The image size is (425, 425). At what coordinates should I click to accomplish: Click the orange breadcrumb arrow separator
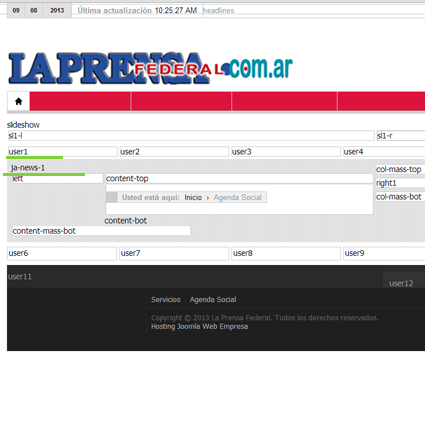pos(208,198)
